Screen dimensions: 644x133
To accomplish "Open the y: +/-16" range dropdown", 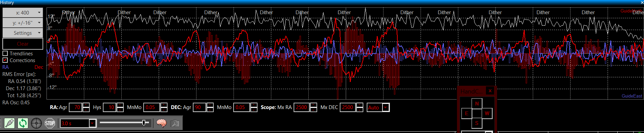I will pyautogui.click(x=23, y=23).
